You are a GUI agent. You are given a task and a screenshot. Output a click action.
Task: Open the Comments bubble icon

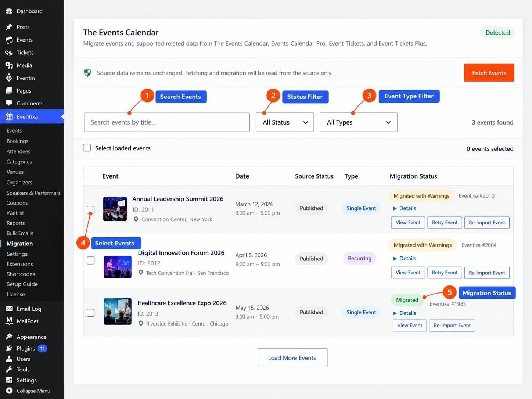pyautogui.click(x=9, y=103)
